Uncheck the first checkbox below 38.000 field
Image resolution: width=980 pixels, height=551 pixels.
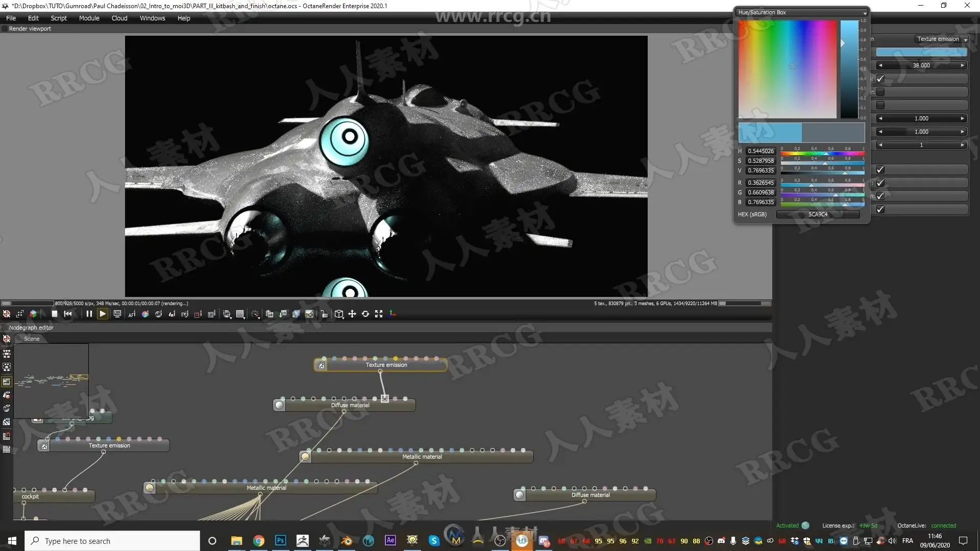(x=880, y=79)
